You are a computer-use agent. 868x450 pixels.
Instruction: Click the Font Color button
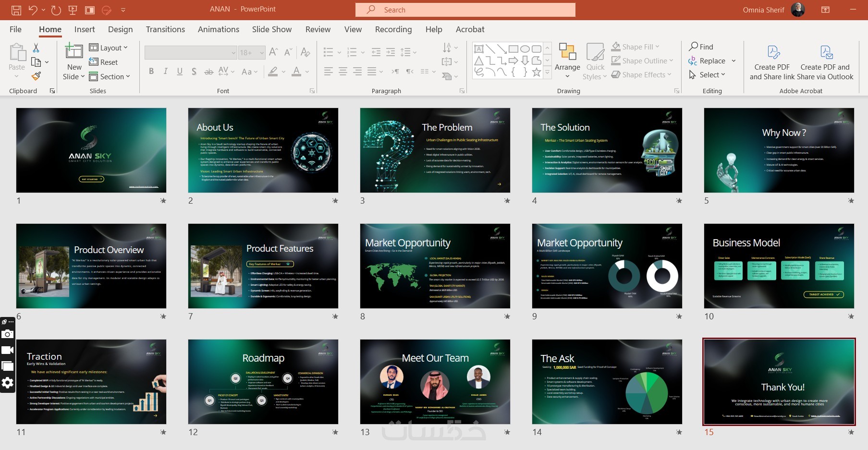[296, 71]
